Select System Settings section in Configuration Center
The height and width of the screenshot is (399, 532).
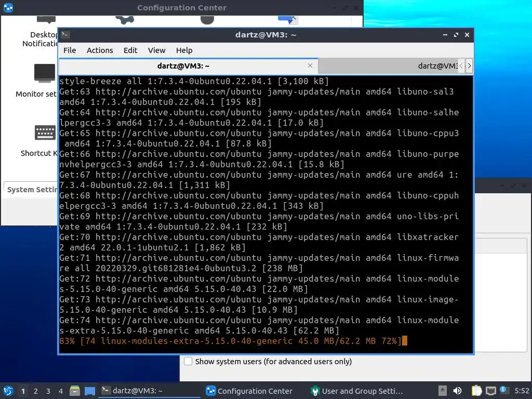pos(32,189)
